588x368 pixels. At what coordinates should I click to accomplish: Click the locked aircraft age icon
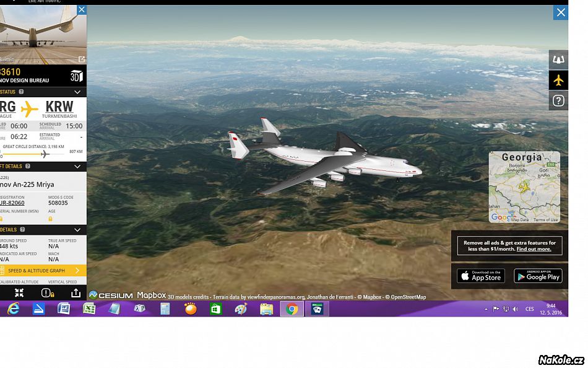click(50, 219)
